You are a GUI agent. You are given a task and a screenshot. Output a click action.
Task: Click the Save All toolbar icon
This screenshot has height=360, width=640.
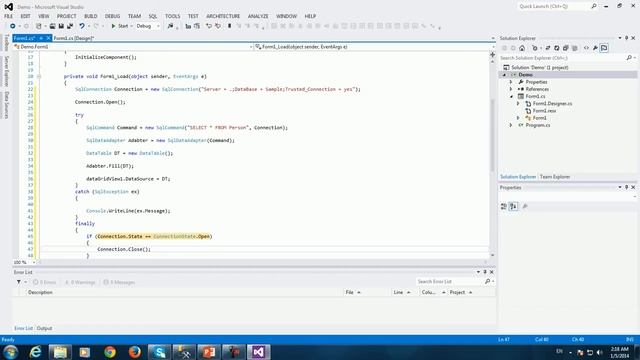70,26
